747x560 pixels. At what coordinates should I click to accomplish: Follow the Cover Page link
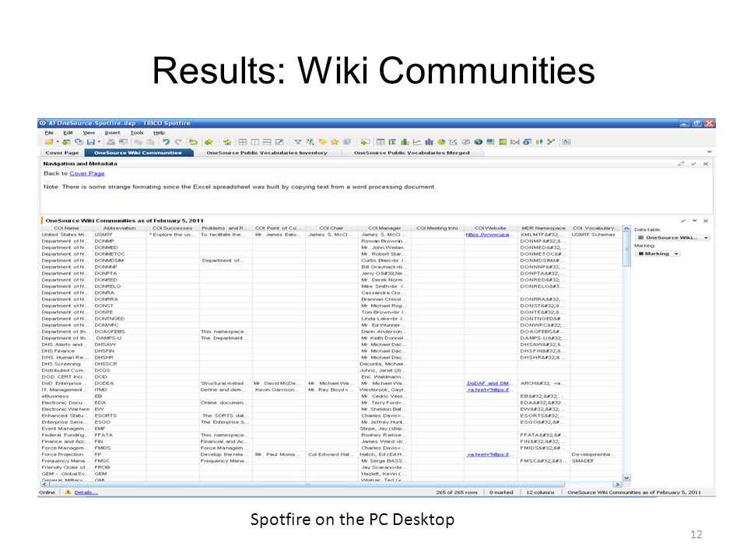tap(86, 173)
